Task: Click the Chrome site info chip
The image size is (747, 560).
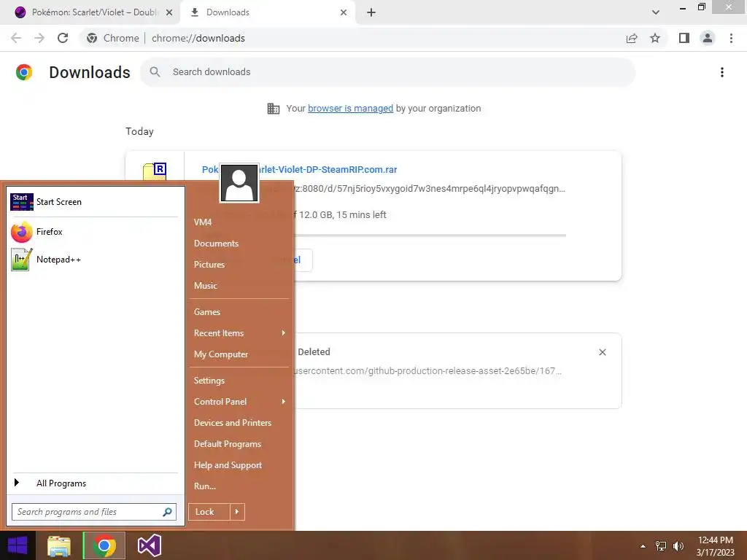Action: (x=113, y=38)
